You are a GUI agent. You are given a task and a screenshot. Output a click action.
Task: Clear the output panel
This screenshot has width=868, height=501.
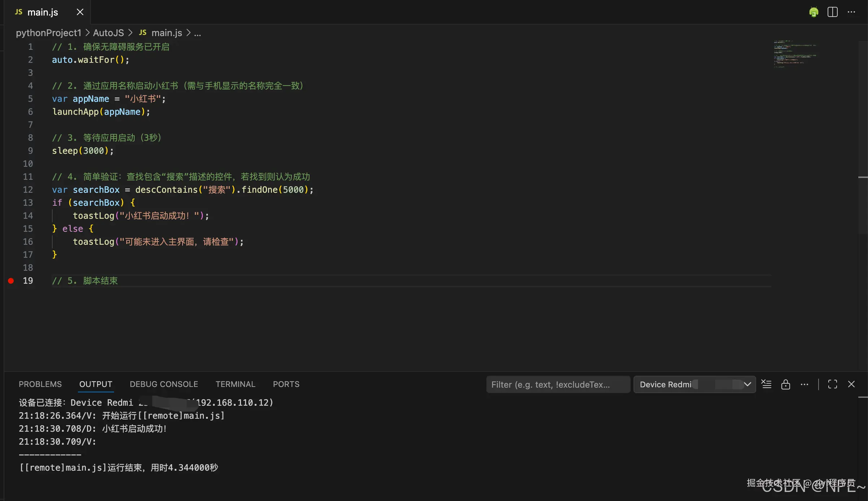[767, 384]
